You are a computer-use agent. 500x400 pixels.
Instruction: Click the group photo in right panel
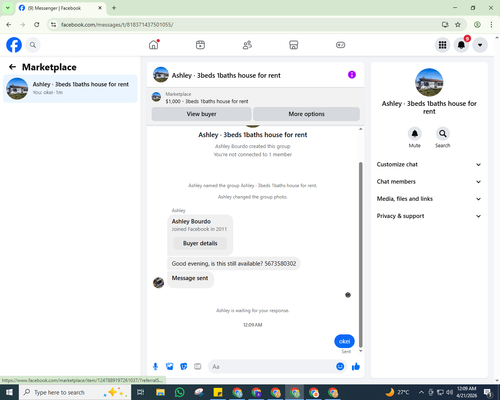pos(429,82)
